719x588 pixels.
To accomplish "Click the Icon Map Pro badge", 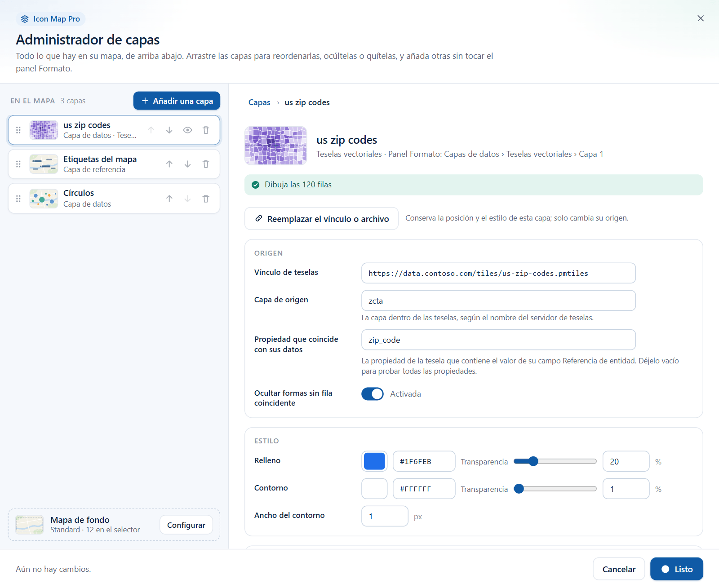I will (51, 19).
